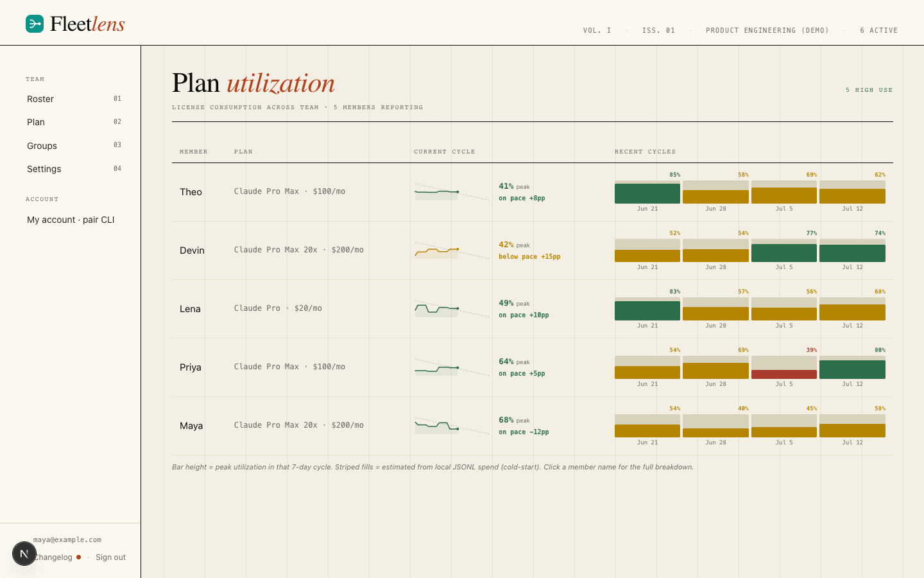Click Sign out
The image size is (924, 578).
(x=110, y=557)
